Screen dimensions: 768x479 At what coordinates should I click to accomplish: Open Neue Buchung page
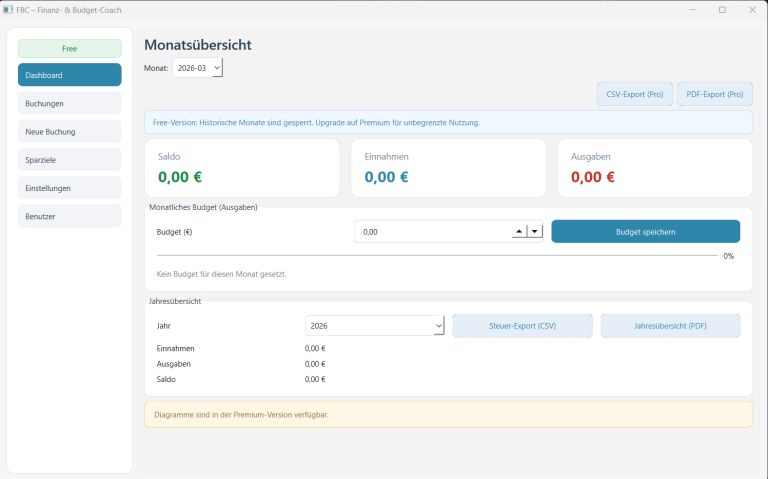click(69, 131)
